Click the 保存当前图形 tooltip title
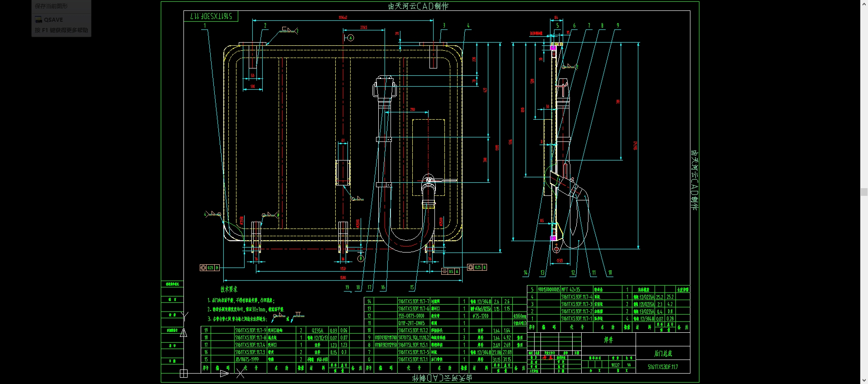Viewport: 868px width, 384px height. [x=51, y=6]
